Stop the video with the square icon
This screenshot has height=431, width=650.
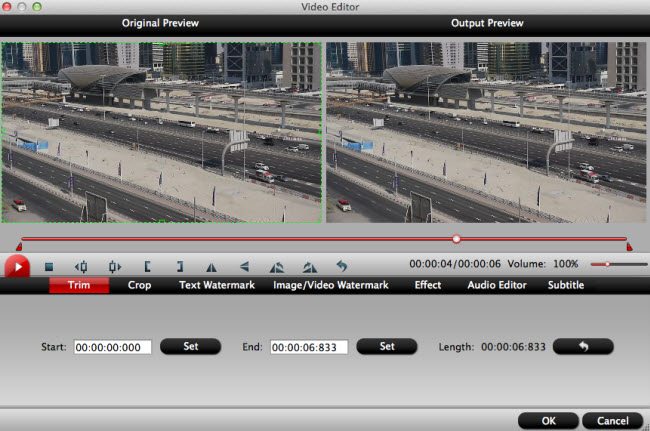[49, 267]
